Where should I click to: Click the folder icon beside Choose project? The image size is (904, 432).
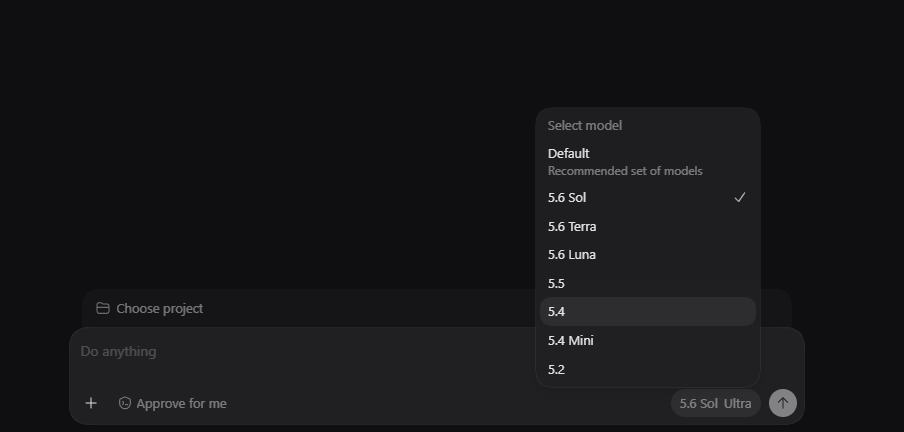tap(103, 309)
